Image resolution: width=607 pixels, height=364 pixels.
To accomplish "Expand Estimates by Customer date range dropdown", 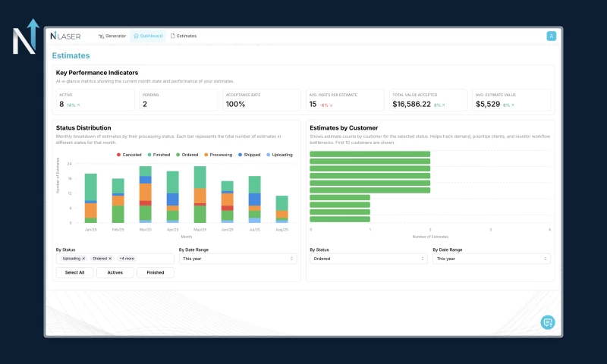I will (x=491, y=259).
